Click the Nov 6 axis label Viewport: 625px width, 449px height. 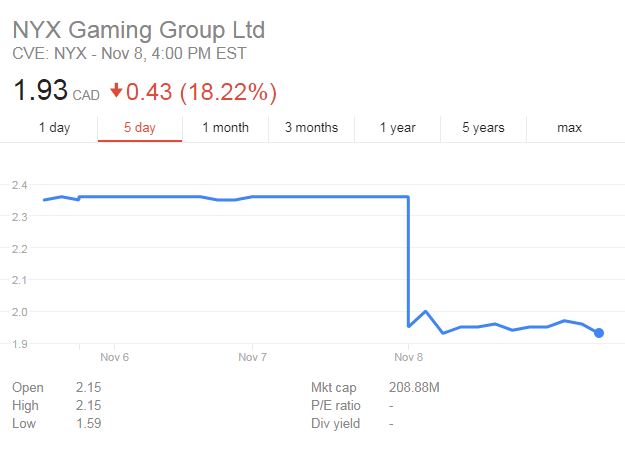click(115, 357)
